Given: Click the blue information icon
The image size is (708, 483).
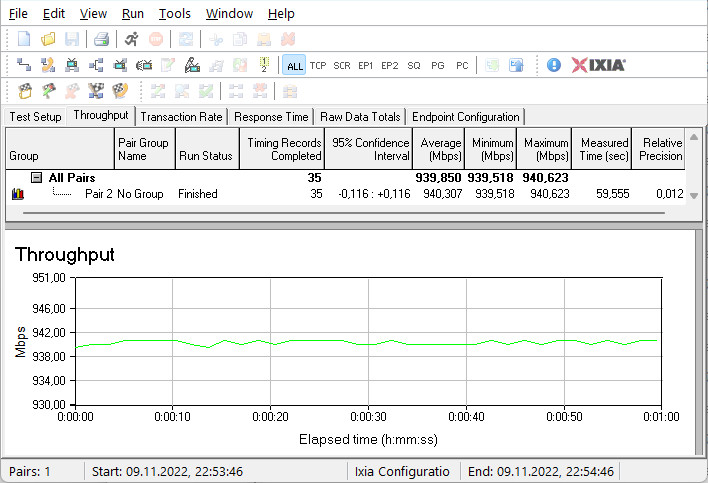Looking at the screenshot, I should coord(554,65).
